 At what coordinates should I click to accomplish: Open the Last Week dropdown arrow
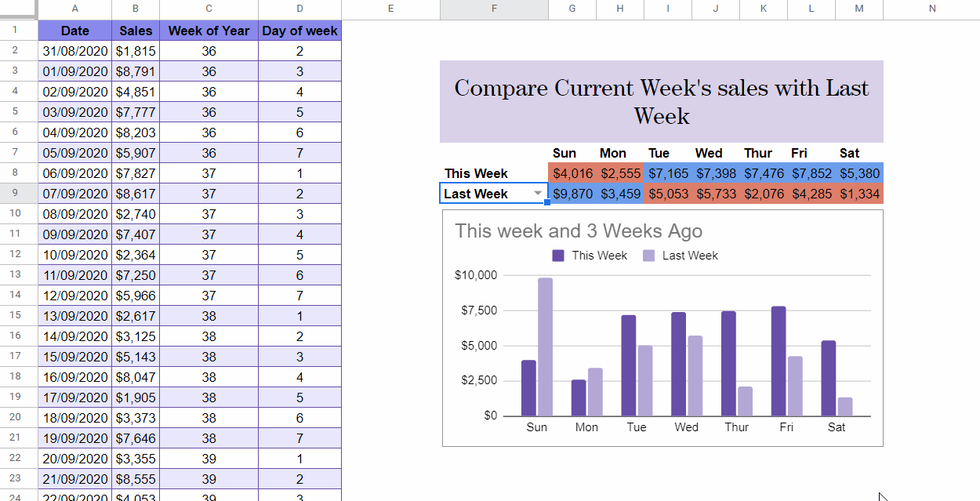tap(538, 193)
